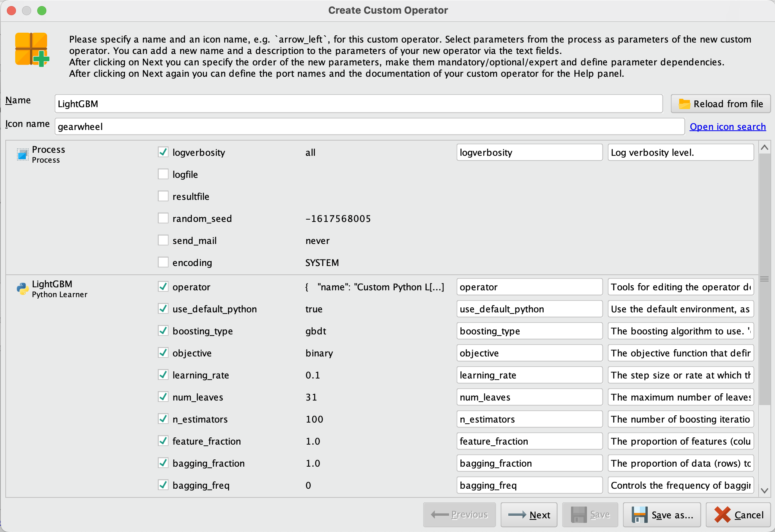Disable the learning_rate parameter checkbox
The image size is (775, 532).
[163, 375]
